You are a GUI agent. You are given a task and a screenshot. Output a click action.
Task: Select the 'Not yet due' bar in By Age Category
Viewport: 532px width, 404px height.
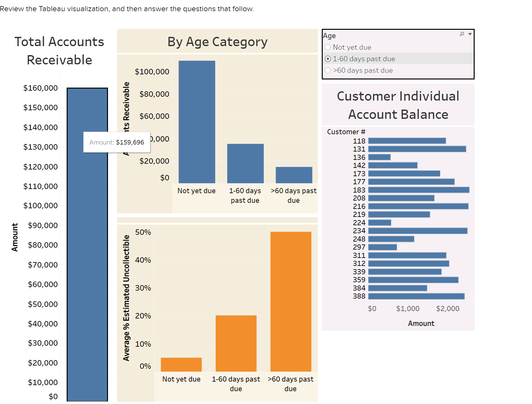(x=196, y=122)
